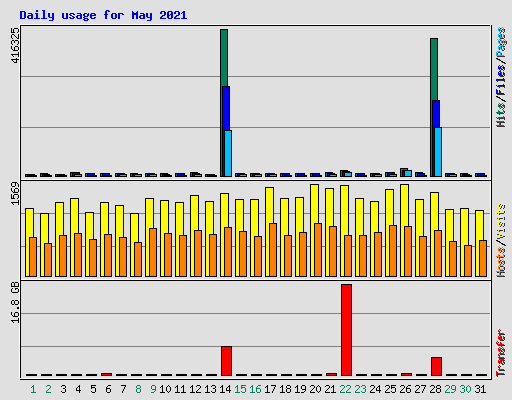Click day label 10
The image size is (512, 400).
click(165, 389)
